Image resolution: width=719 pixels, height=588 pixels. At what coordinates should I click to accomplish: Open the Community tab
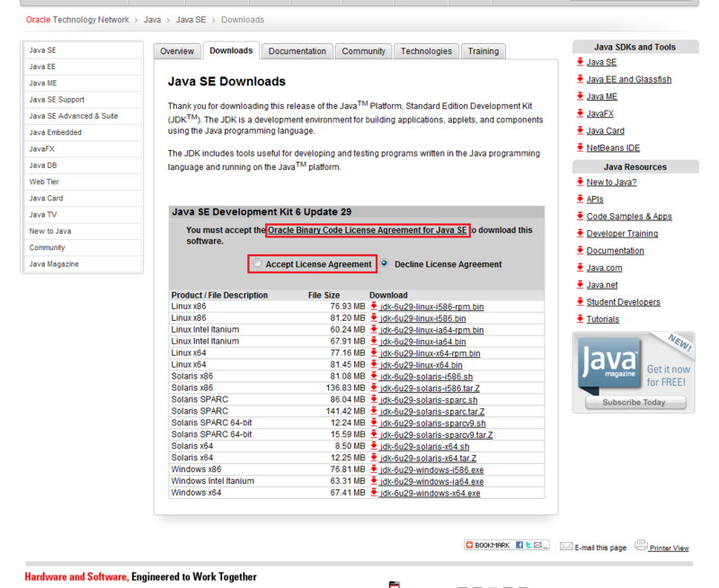click(364, 51)
